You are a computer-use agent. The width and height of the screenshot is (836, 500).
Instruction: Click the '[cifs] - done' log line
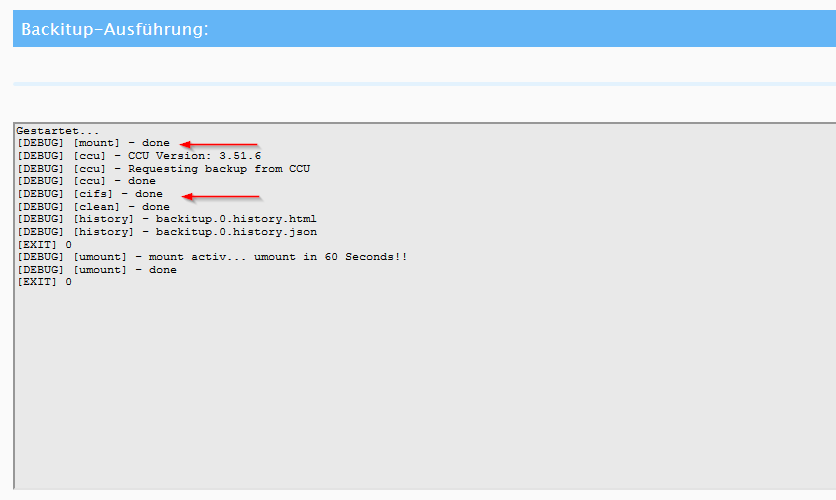click(x=90, y=194)
